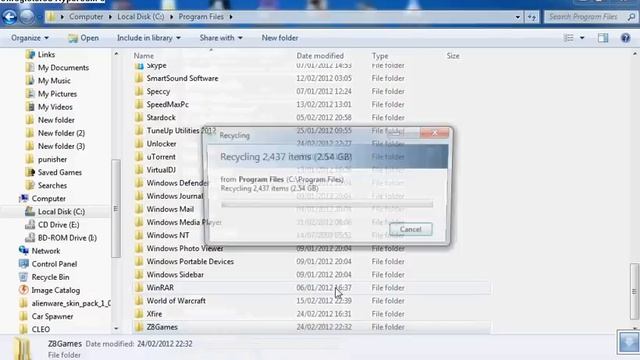Screen dimensions: 640x360
Task: Select the punisher folder in the sidebar
Action: click(x=52, y=159)
